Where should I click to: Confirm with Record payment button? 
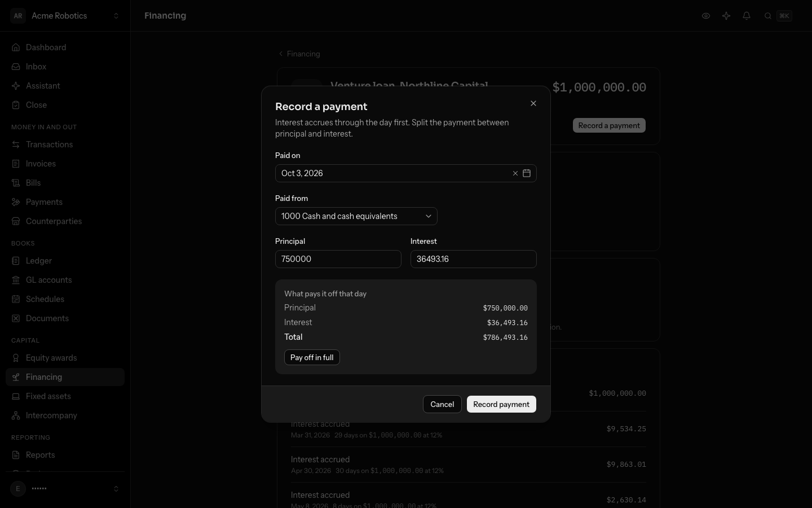501,404
